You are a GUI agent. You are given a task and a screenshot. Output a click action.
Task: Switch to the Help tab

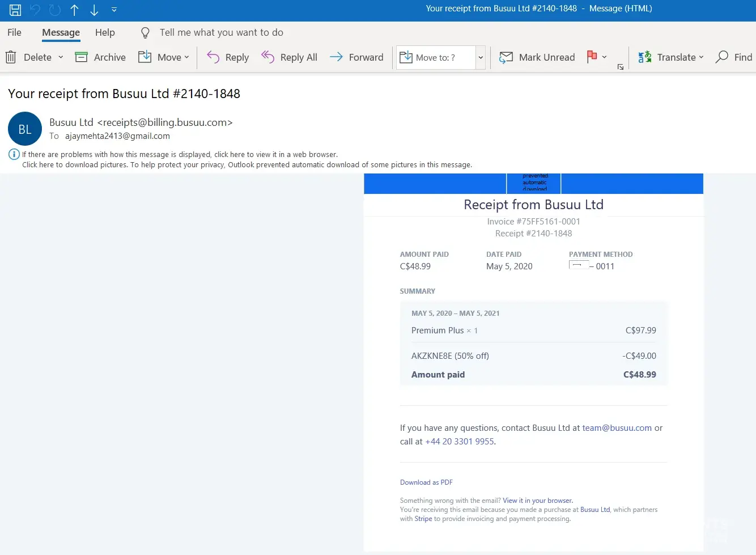click(105, 32)
